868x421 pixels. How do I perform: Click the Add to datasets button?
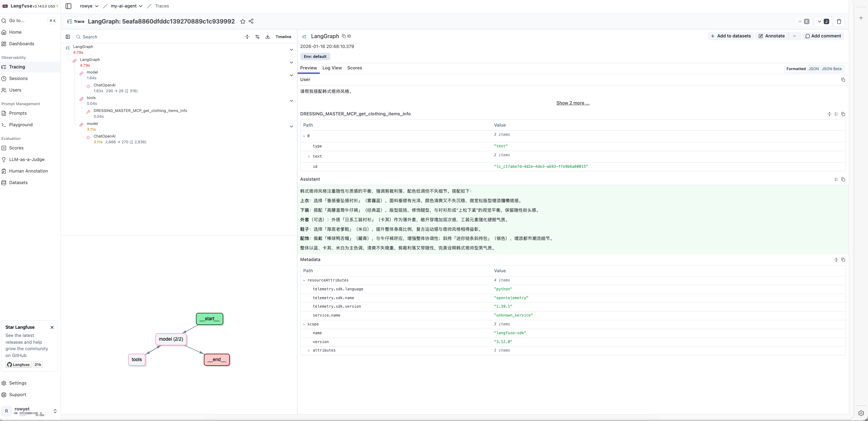[730, 36]
